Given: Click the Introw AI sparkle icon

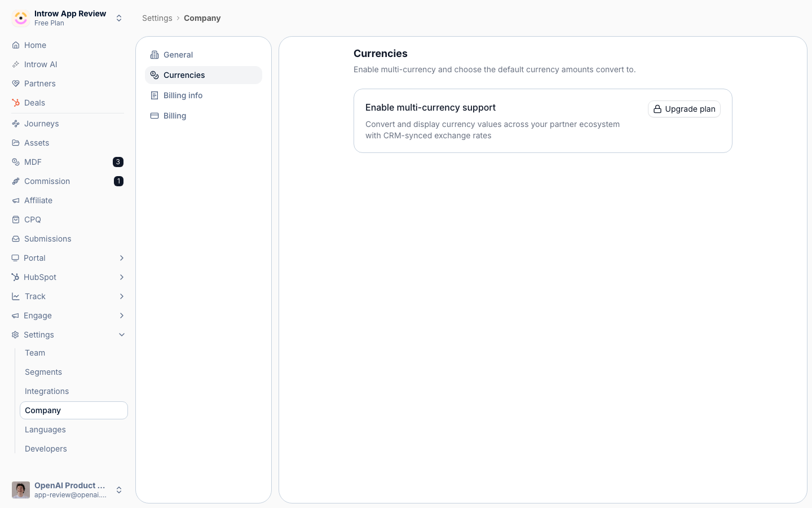Looking at the screenshot, I should pyautogui.click(x=16, y=64).
